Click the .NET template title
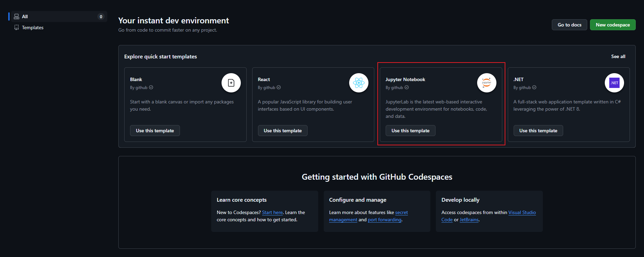The width and height of the screenshot is (644, 257). click(518, 79)
